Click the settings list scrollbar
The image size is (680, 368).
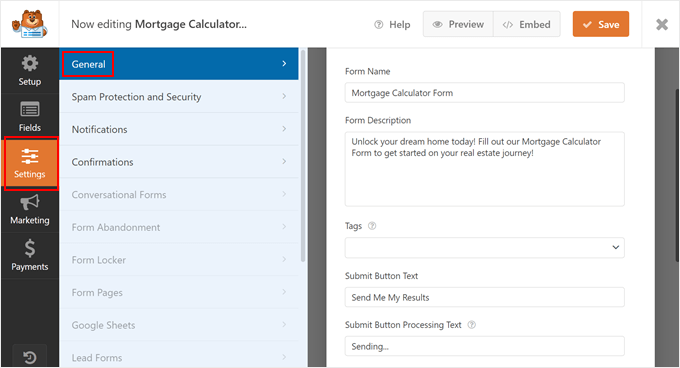pos(303,156)
